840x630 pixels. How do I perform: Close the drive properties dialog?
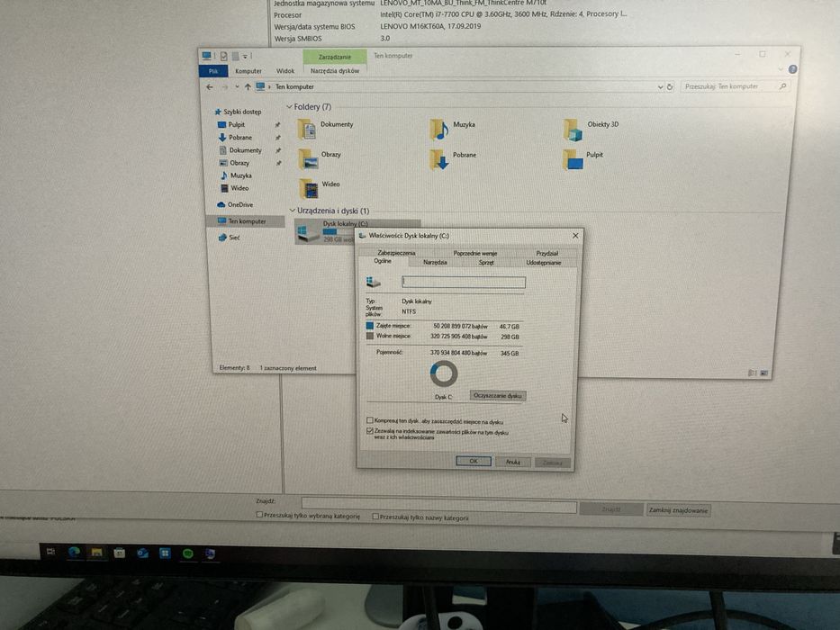pos(575,236)
